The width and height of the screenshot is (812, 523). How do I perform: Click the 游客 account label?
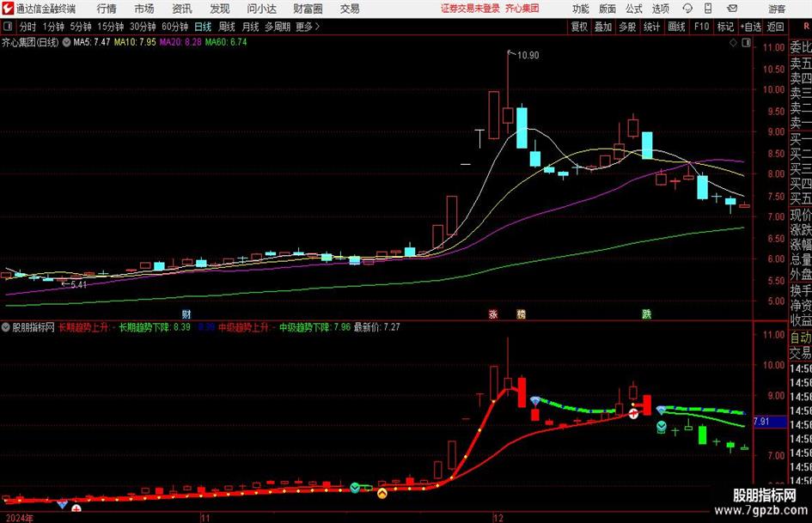777,9
